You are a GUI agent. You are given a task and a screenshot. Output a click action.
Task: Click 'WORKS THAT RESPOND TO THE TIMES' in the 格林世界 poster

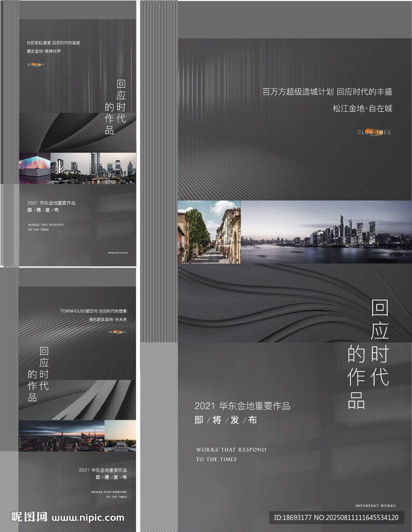[46, 227]
